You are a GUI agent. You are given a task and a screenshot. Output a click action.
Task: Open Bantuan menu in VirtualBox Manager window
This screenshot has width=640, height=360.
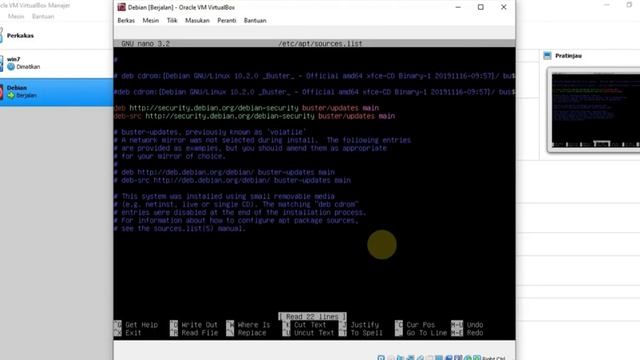pos(43,16)
